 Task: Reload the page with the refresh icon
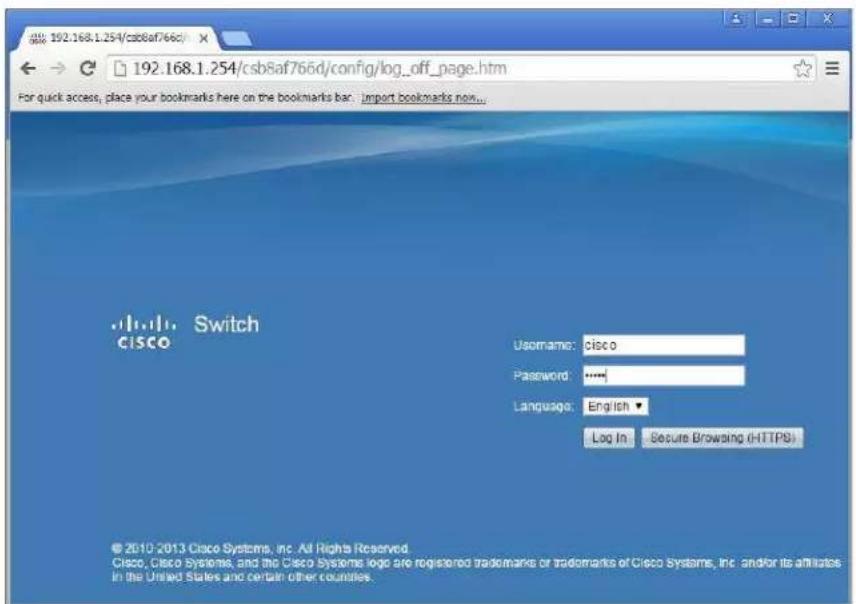click(x=87, y=68)
